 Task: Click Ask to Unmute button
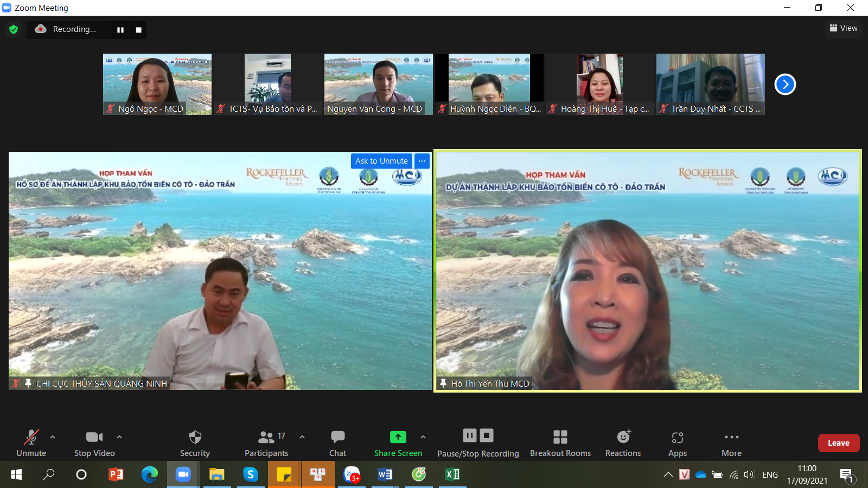click(381, 161)
